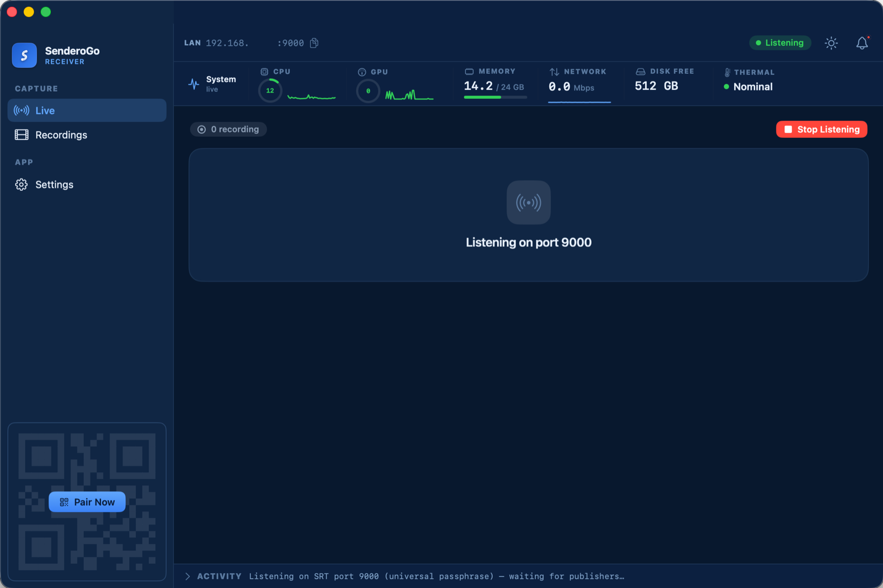Click the Listening status pill
The width and height of the screenshot is (883, 588).
[x=780, y=43]
